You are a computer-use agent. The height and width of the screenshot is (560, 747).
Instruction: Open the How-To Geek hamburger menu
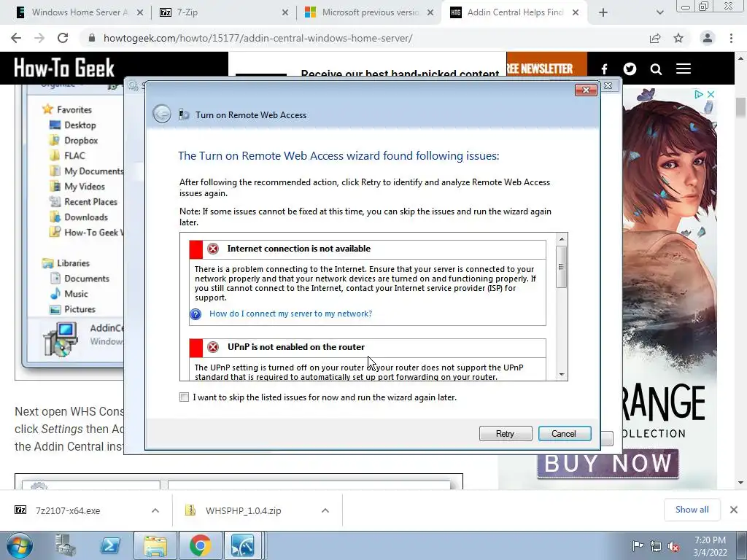(683, 69)
